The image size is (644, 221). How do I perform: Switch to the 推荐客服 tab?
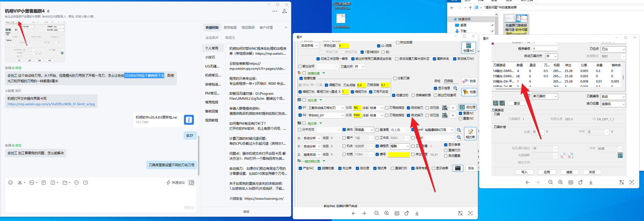230,27
